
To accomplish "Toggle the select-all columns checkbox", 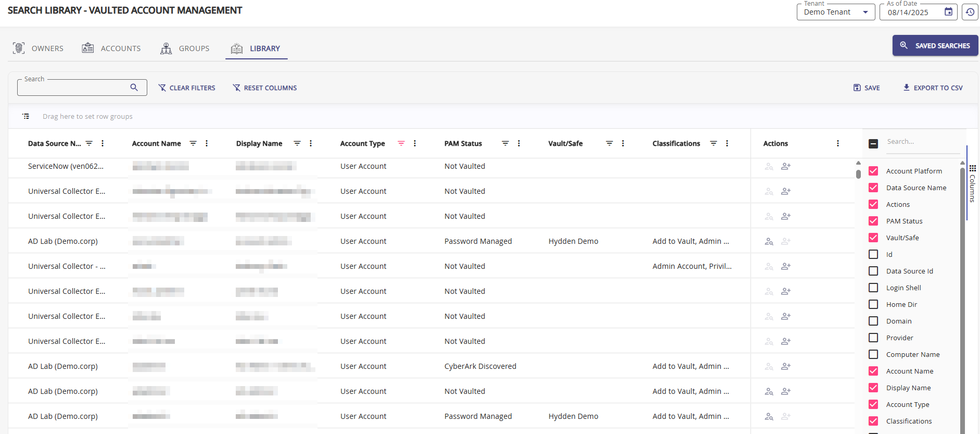I will 873,144.
